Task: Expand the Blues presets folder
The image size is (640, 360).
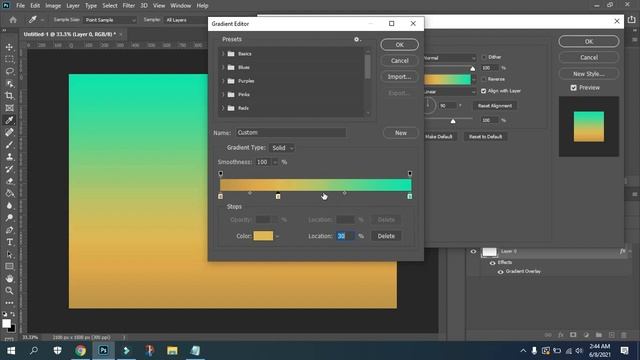Action: click(x=223, y=67)
